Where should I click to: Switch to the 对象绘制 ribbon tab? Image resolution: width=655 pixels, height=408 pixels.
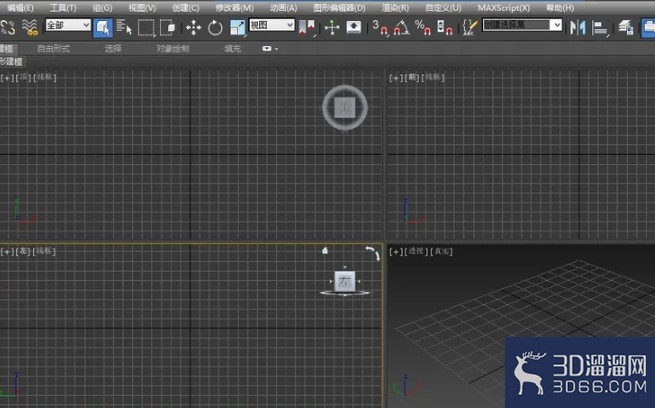[173, 48]
